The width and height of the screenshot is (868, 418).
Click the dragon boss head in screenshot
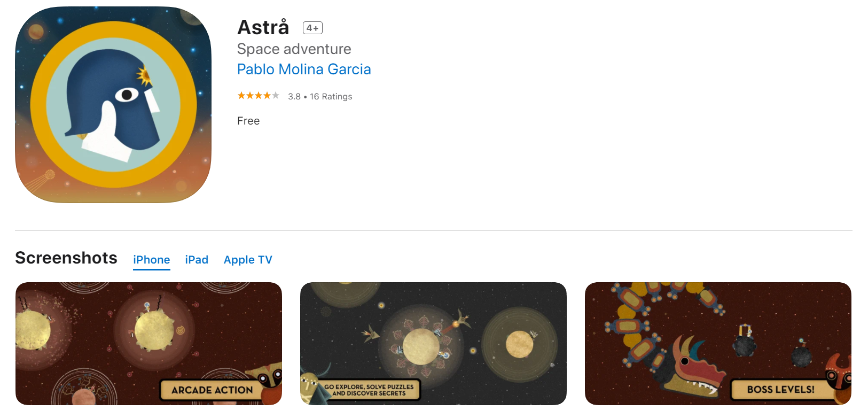point(693,369)
